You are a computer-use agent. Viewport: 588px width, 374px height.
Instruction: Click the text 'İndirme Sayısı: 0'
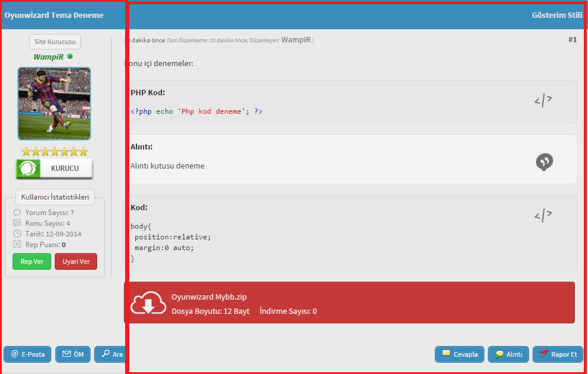point(288,311)
